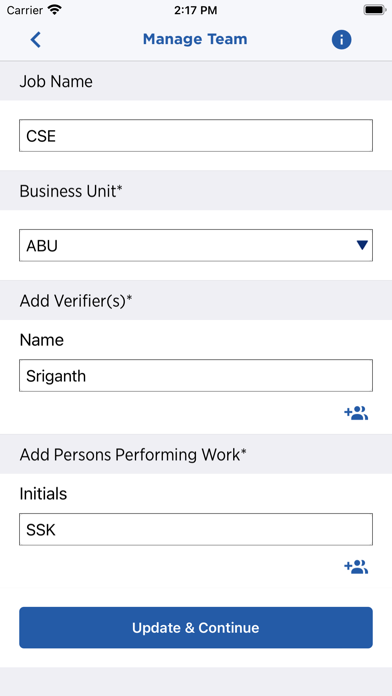Add another verifier with the add-people icon

tap(356, 413)
